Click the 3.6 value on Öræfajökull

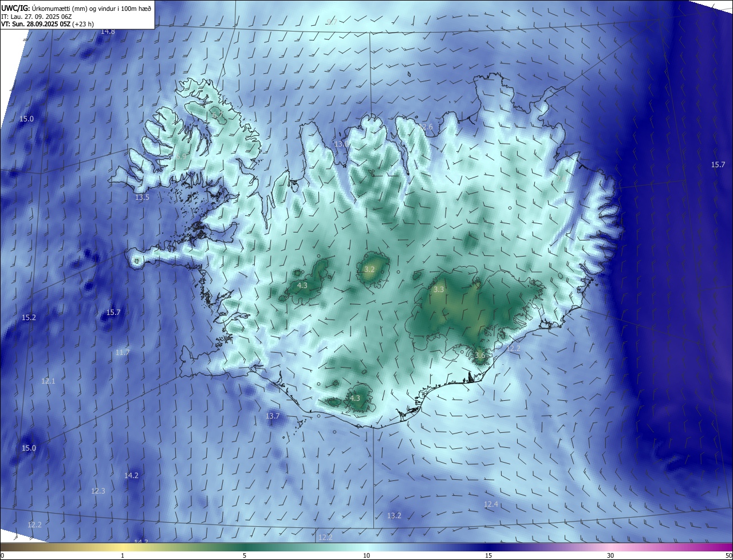[x=480, y=355]
